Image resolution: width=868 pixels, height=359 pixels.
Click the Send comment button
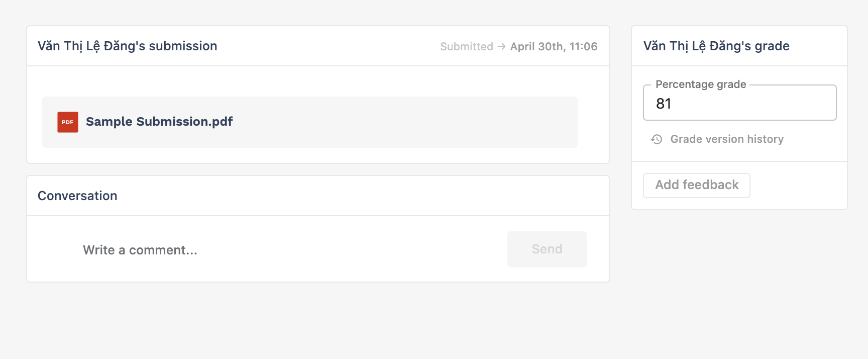point(547,249)
